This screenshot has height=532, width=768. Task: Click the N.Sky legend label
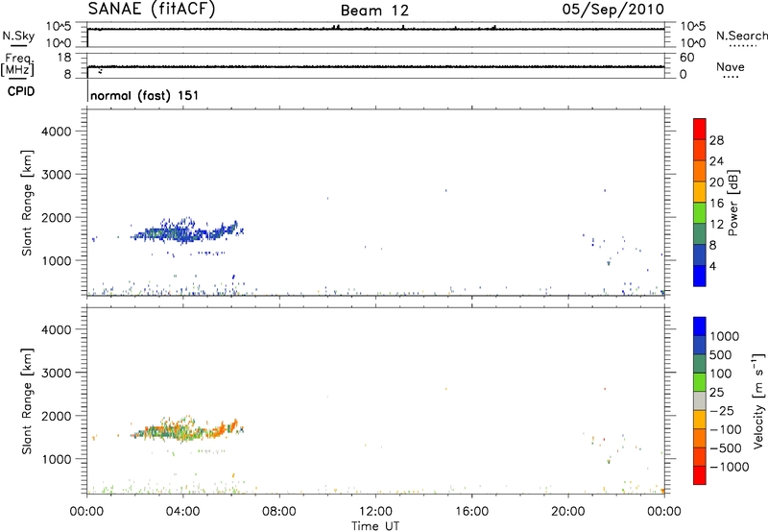(18, 36)
